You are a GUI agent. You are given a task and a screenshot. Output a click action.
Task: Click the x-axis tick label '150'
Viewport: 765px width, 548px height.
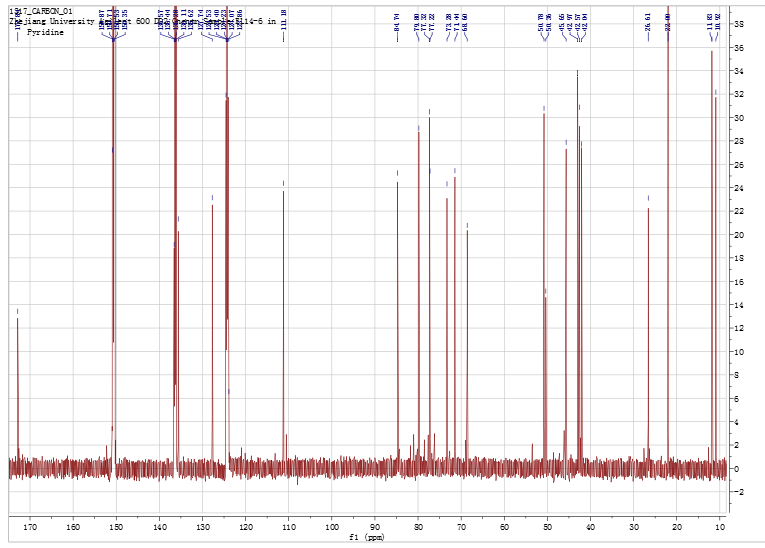(x=116, y=527)
